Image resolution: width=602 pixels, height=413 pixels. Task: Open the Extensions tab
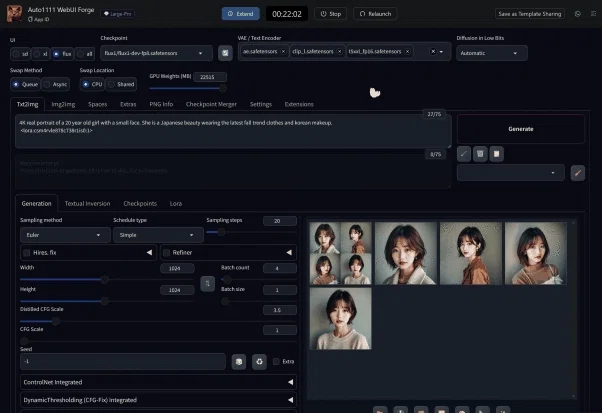point(299,104)
